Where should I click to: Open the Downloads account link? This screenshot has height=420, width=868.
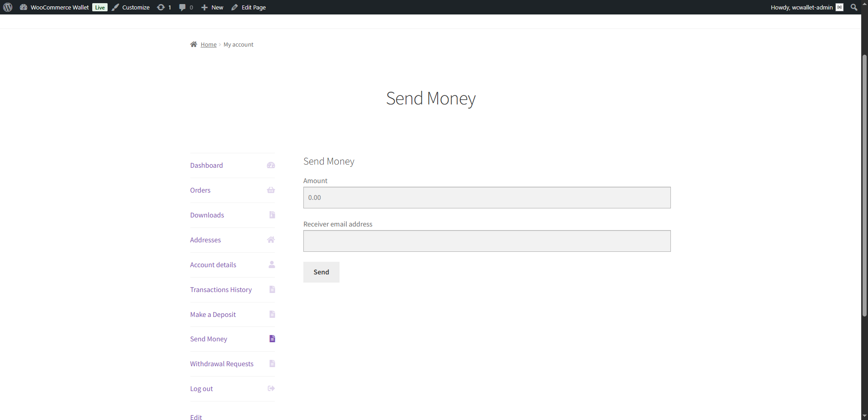point(207,215)
